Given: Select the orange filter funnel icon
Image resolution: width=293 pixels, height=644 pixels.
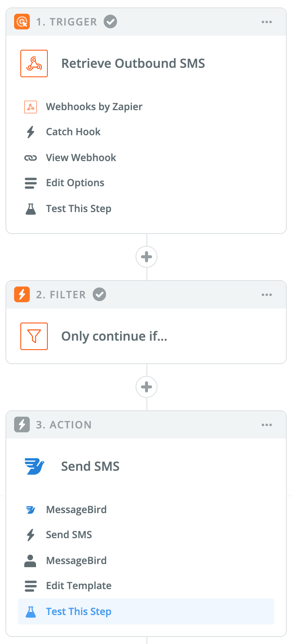Looking at the screenshot, I should pos(34,336).
